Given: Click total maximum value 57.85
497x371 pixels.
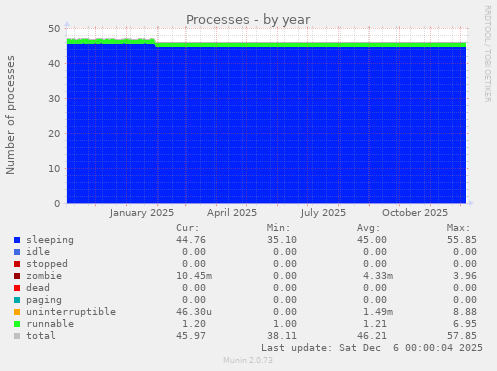Looking at the screenshot, I should (x=462, y=336).
